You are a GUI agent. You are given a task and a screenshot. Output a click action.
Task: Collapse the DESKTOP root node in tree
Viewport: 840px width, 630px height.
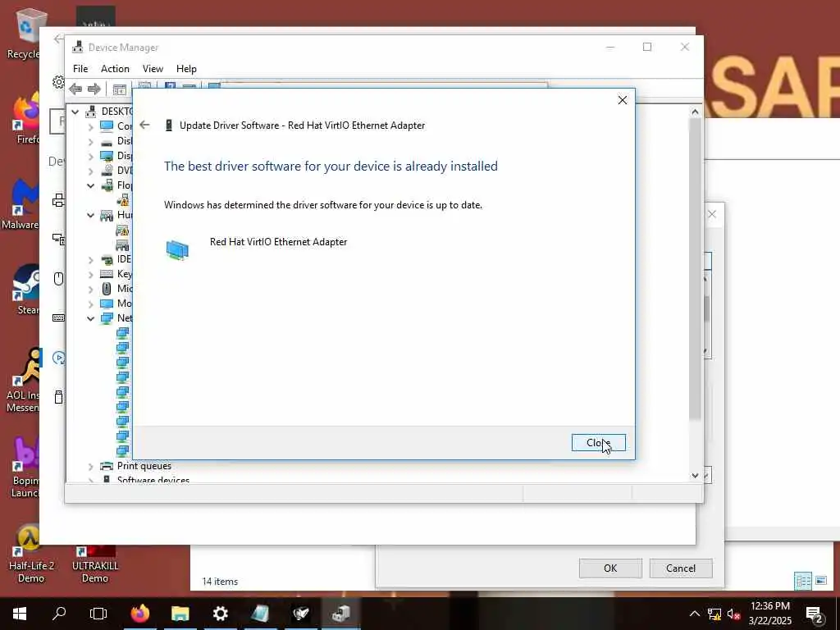(x=75, y=112)
